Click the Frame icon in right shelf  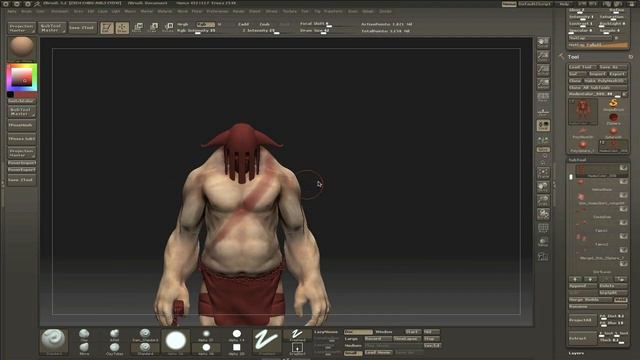(543, 173)
